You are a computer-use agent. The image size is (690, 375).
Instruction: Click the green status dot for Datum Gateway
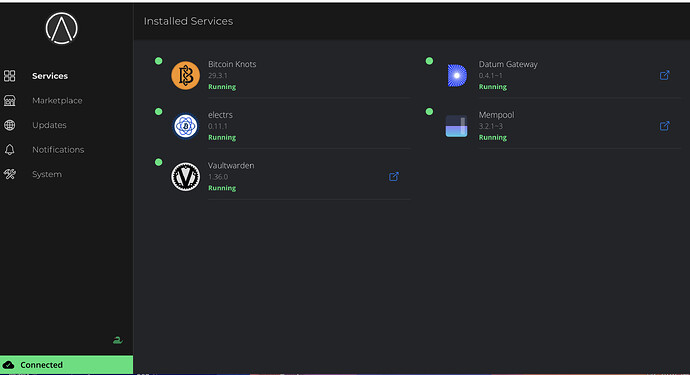[429, 61]
